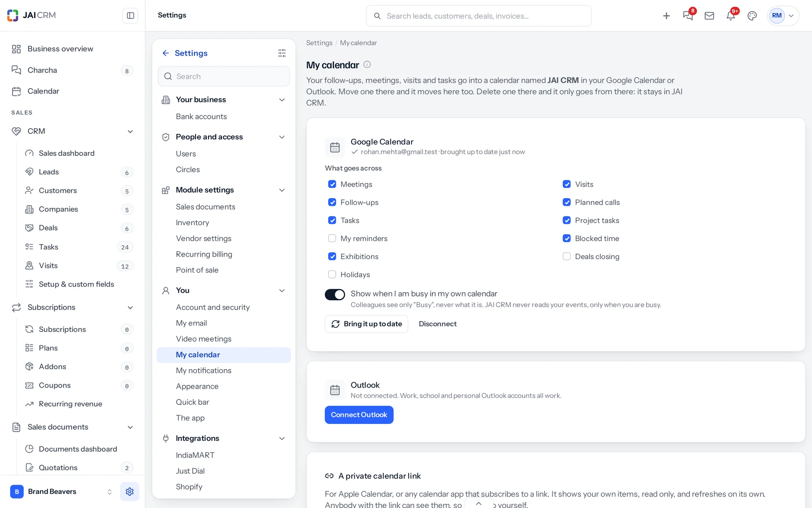Click the settings filter sliders icon

tap(282, 53)
